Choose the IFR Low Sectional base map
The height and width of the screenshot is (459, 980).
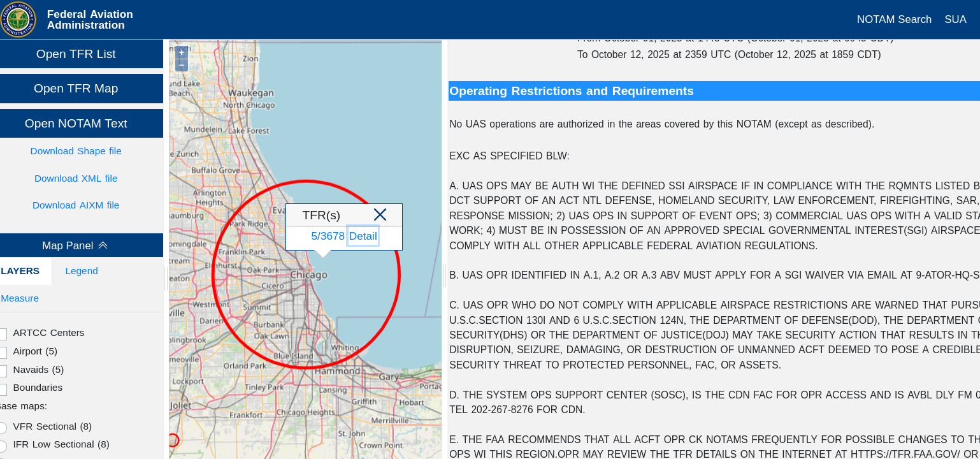(x=3, y=445)
